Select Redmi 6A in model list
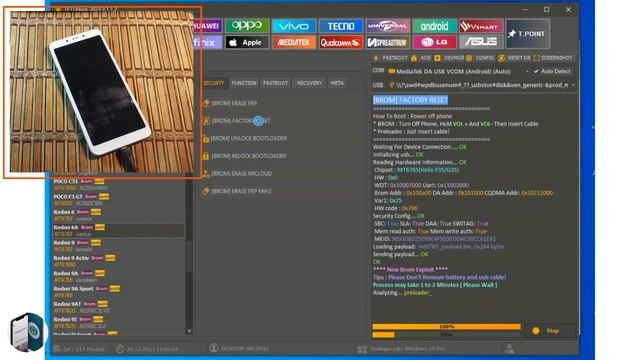640x360 pixels. 118,231
